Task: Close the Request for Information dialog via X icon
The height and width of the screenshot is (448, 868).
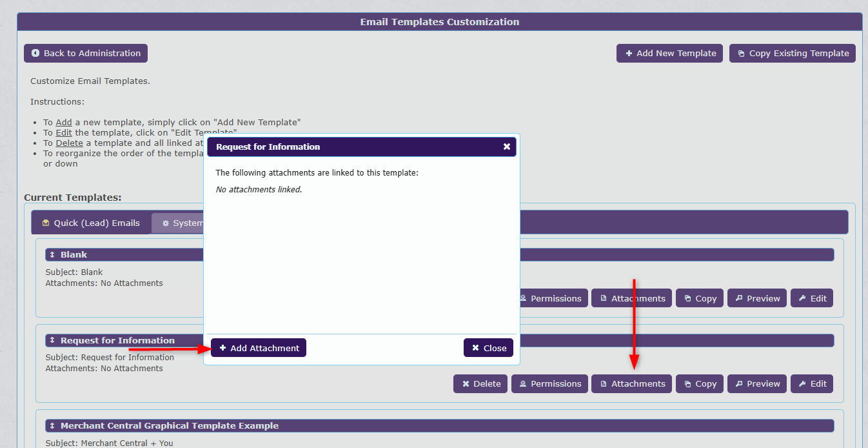Action: (x=507, y=147)
